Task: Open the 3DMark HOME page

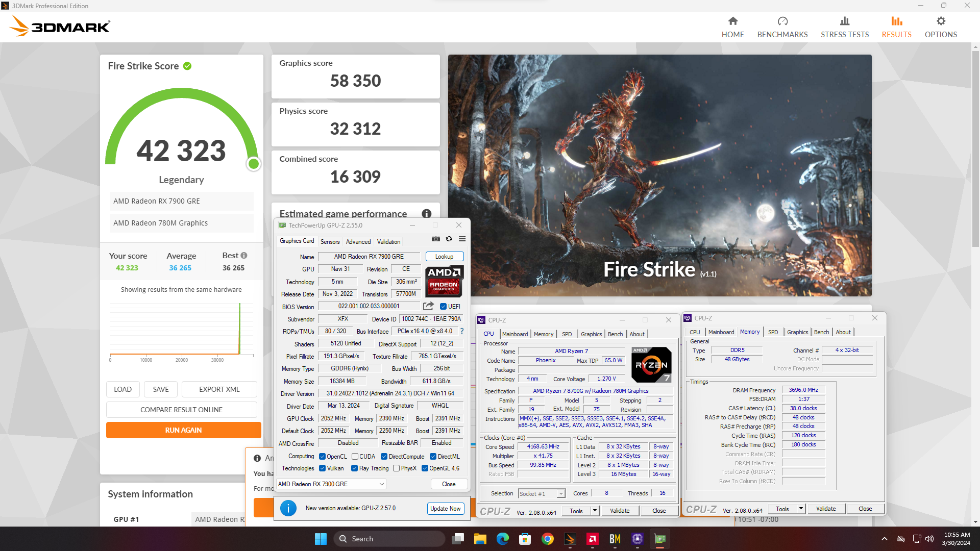Action: pyautogui.click(x=732, y=27)
